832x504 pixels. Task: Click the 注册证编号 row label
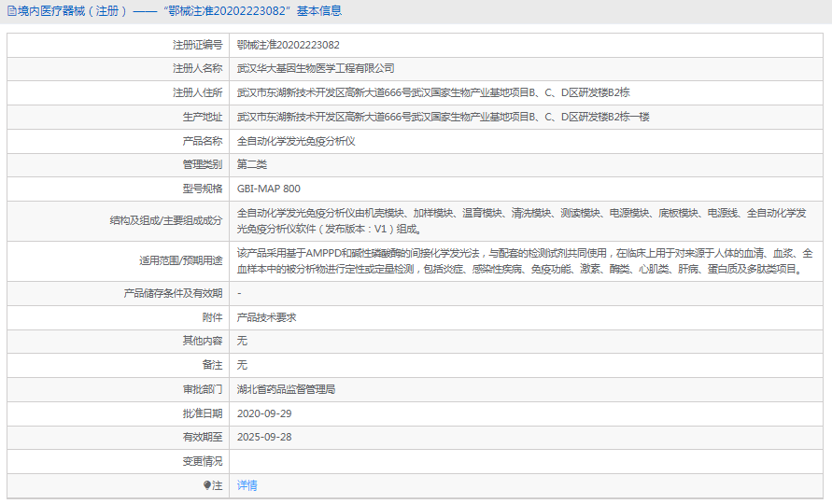(x=197, y=45)
